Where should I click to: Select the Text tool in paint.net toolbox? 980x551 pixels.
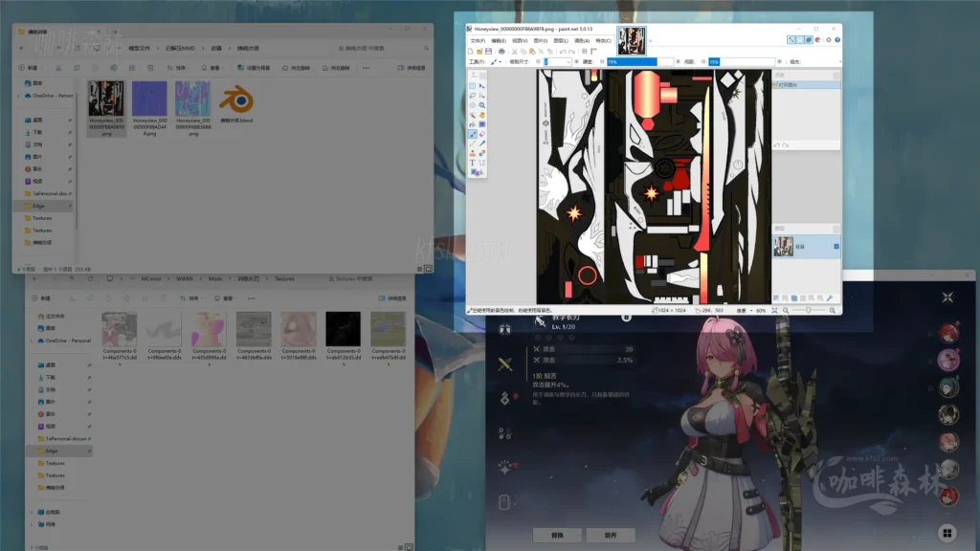click(x=473, y=163)
